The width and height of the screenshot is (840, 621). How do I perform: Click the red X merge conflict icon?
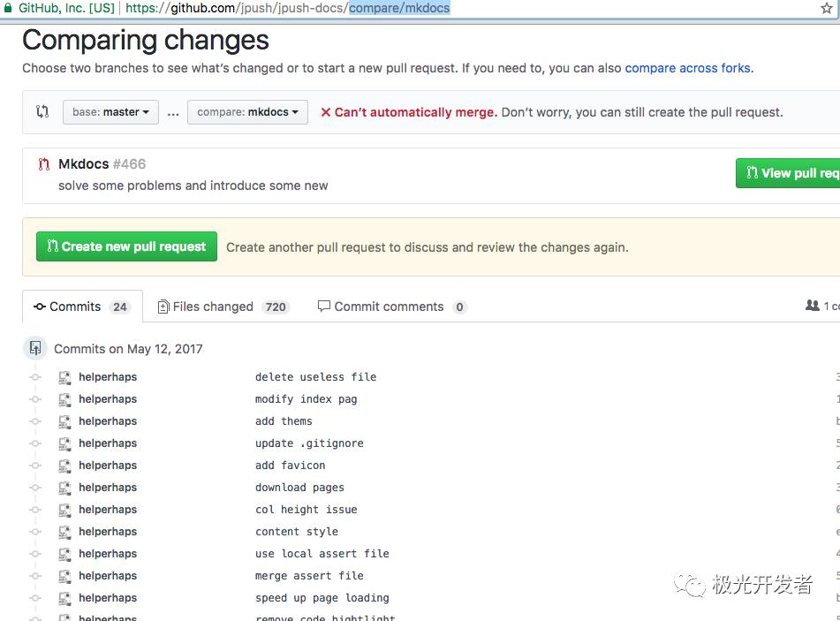(x=325, y=112)
